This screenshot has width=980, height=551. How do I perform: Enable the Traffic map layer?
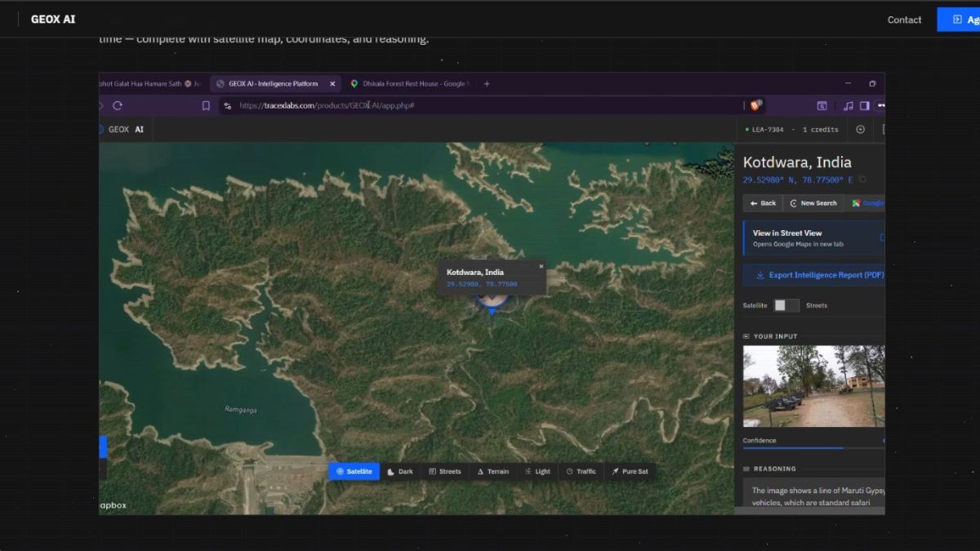coord(581,471)
